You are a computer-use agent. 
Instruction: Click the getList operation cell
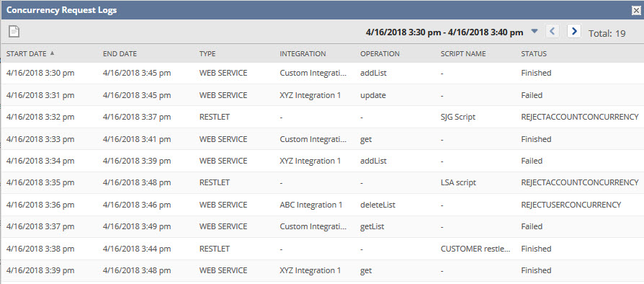coord(373,226)
